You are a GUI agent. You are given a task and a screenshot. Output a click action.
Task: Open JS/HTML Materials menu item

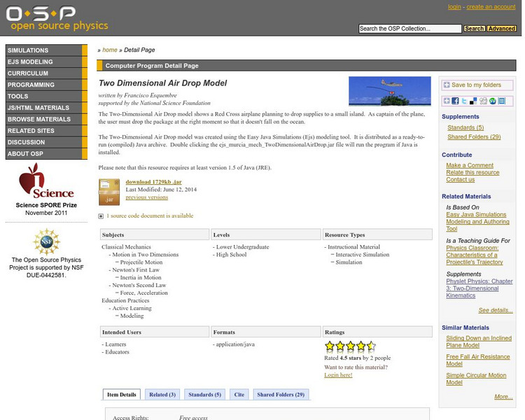[46, 108]
